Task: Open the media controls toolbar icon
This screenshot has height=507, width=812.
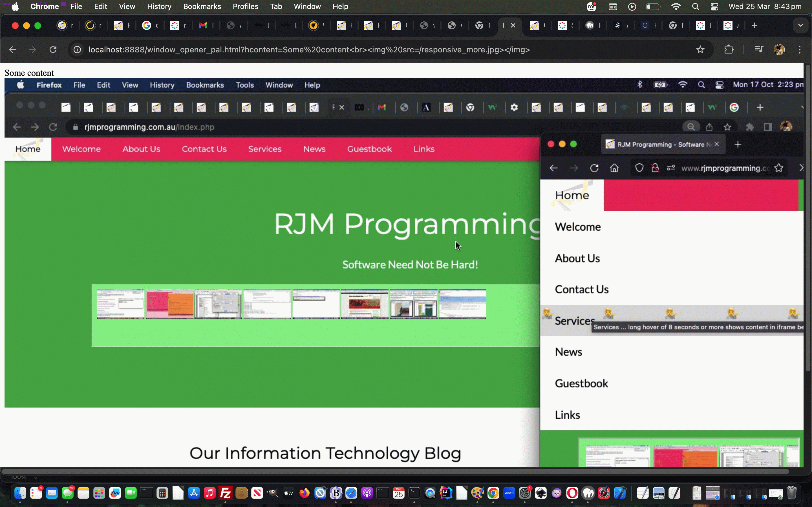Action: pyautogui.click(x=759, y=50)
